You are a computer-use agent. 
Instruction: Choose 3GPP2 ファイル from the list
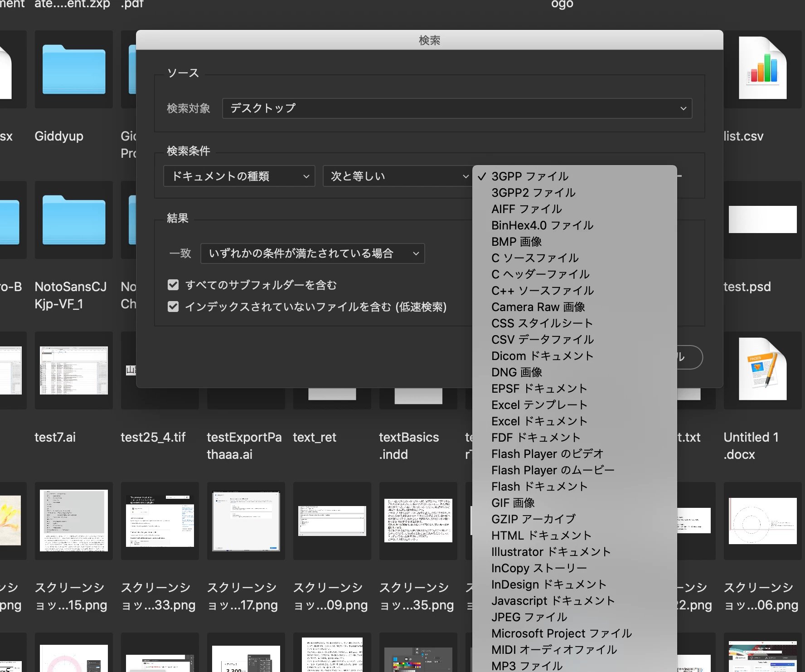pyautogui.click(x=575, y=192)
